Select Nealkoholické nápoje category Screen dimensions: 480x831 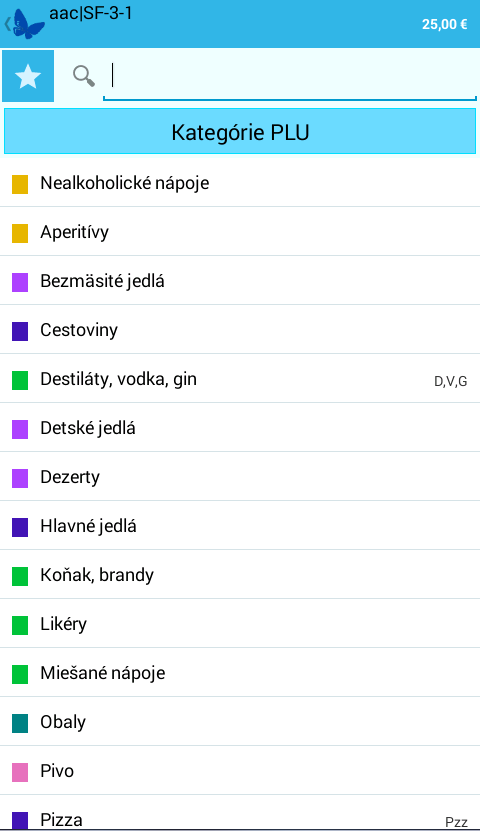[240, 183]
